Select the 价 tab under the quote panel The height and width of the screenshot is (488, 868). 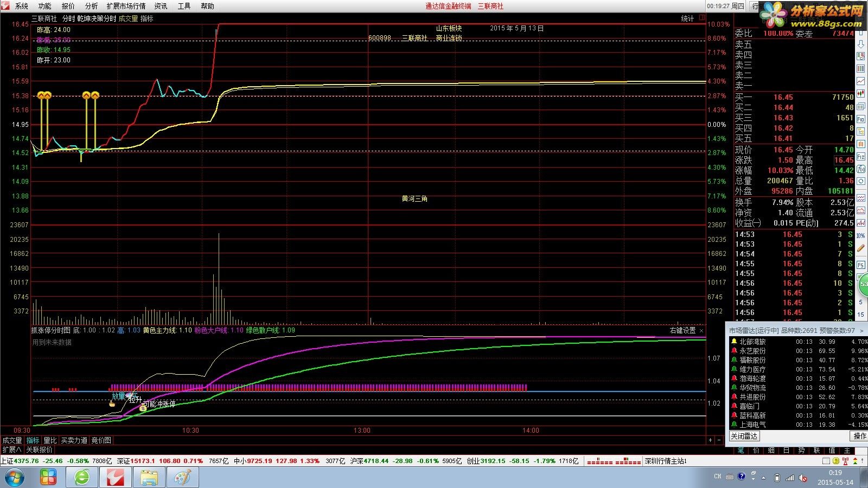tap(756, 451)
